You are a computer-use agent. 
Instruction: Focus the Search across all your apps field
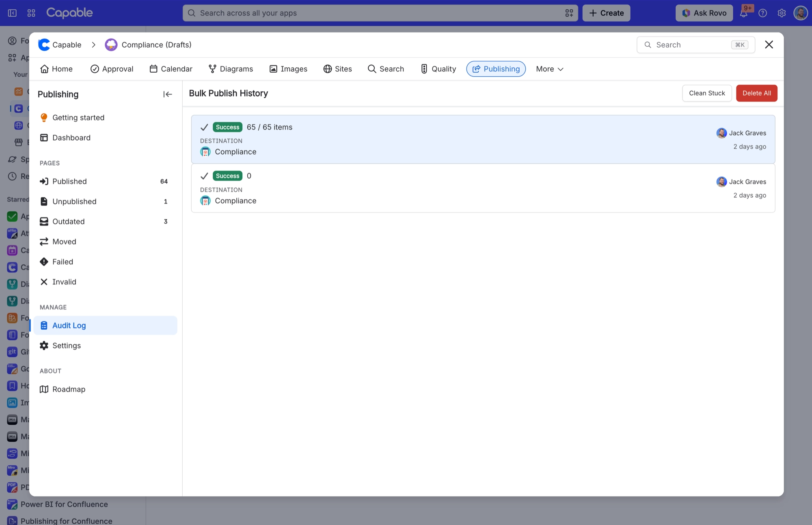point(380,13)
